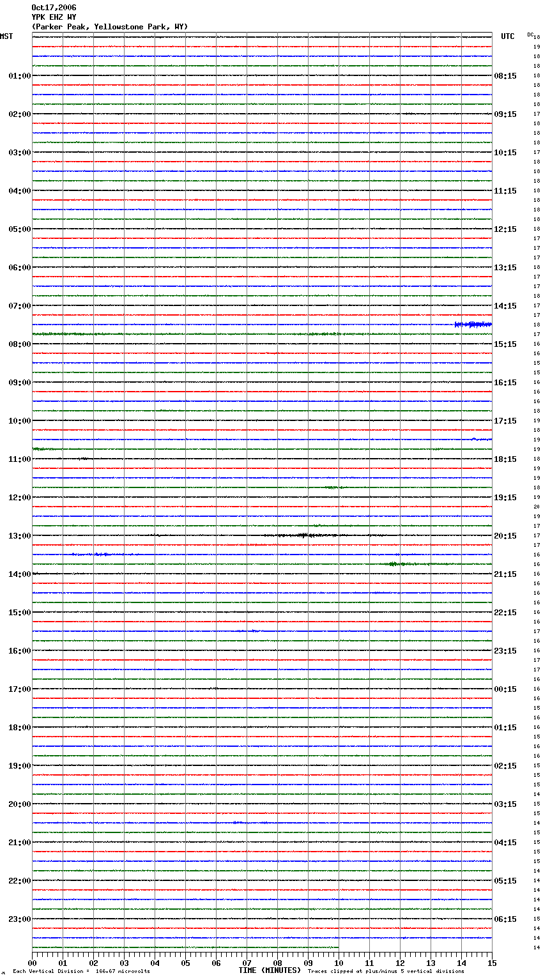Image resolution: width=543 pixels, height=980 pixels.
Task: Click the 05:15 UTC time label
Action: coord(505,881)
